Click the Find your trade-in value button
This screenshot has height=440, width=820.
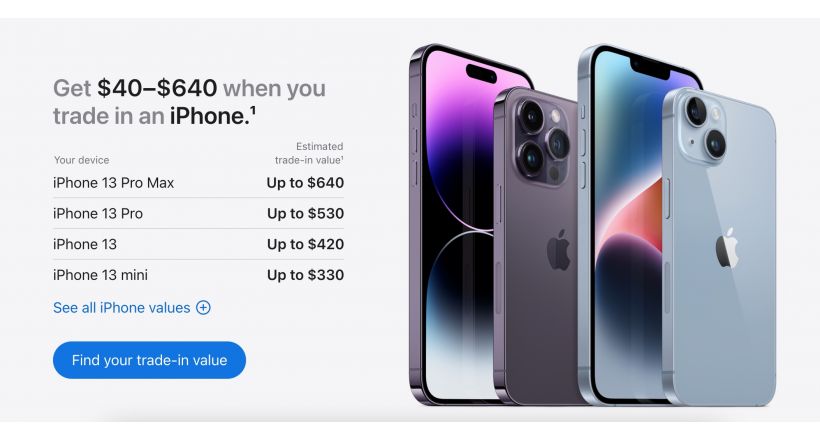pyautogui.click(x=149, y=360)
